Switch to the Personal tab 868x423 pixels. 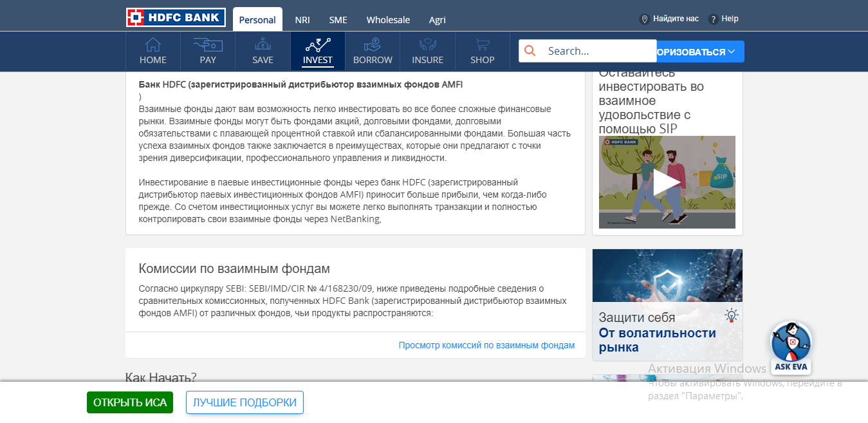(257, 19)
